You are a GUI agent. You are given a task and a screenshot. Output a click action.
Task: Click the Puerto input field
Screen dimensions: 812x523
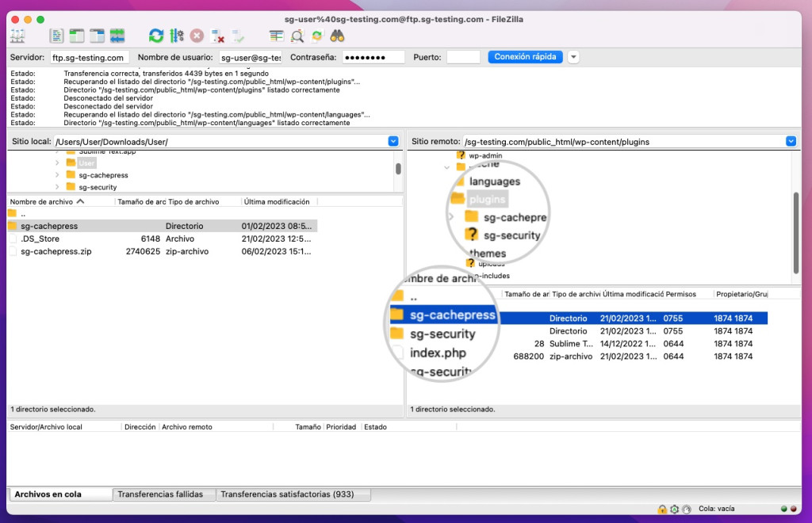[463, 57]
